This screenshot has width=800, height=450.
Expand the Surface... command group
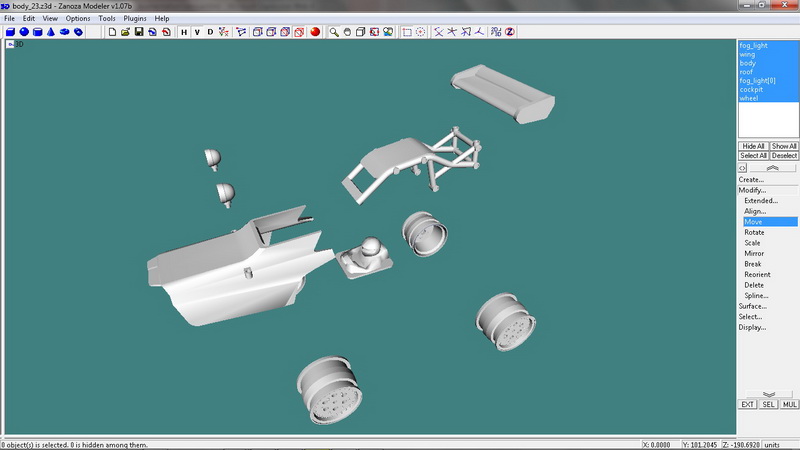(x=753, y=306)
